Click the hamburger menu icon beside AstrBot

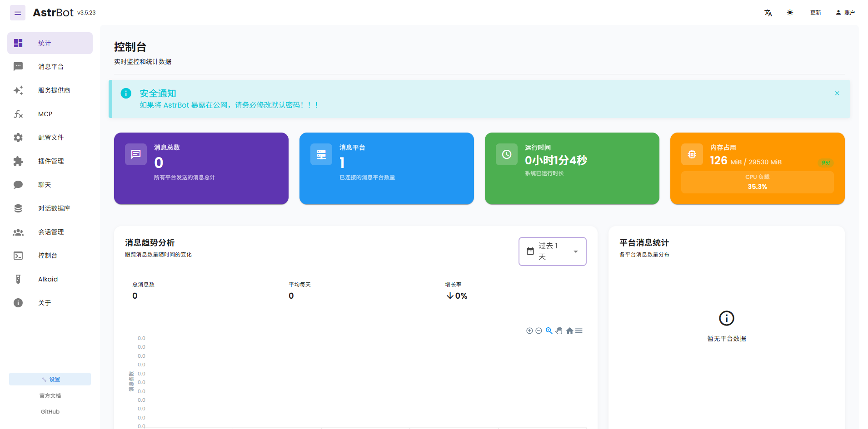pos(18,13)
